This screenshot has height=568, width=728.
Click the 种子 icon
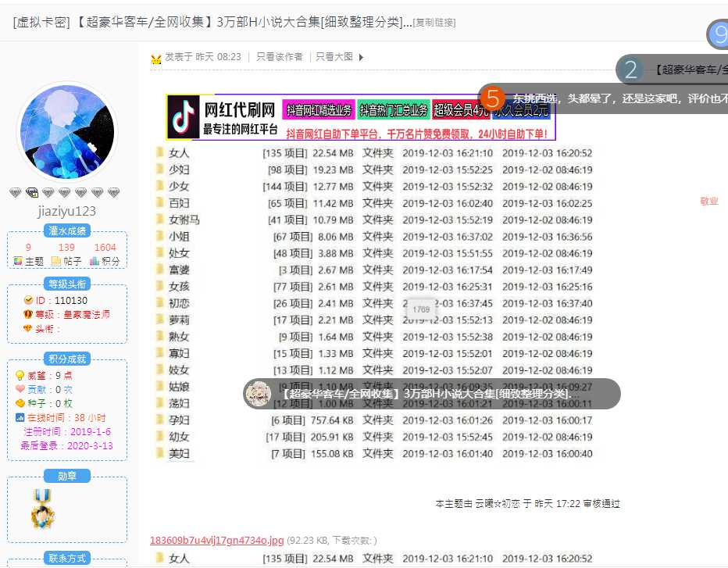20,403
